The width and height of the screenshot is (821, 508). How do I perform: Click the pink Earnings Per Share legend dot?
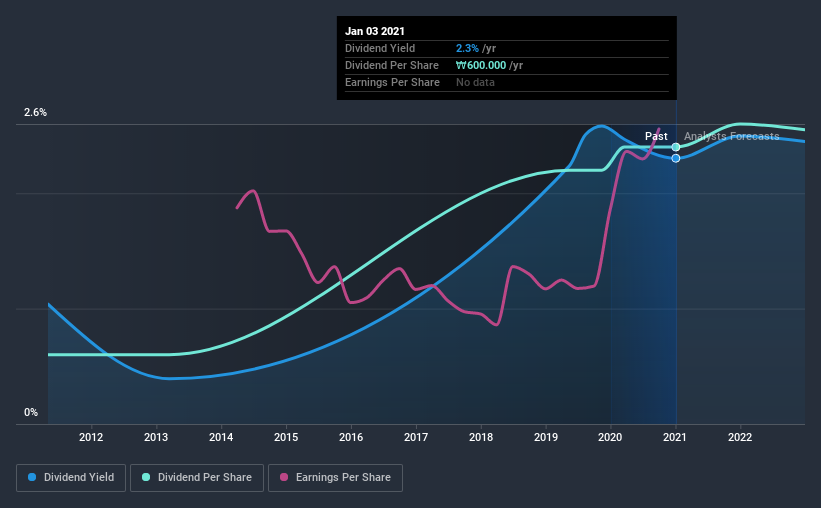pos(284,477)
